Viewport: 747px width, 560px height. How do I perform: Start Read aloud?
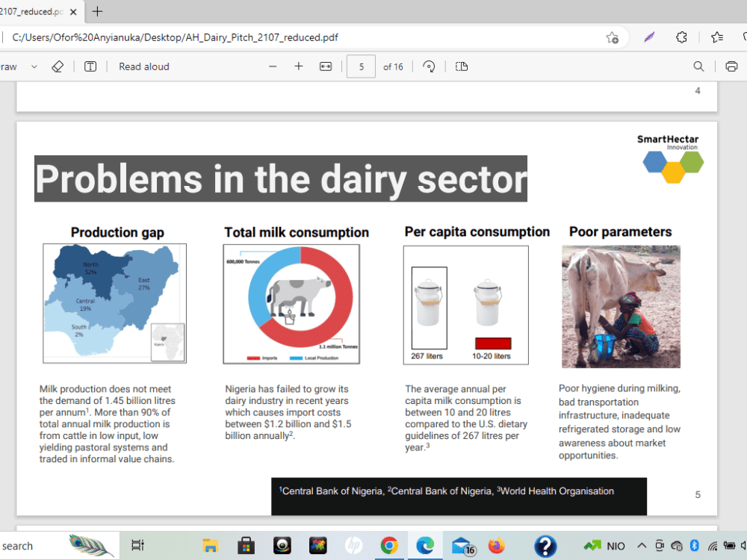point(144,66)
